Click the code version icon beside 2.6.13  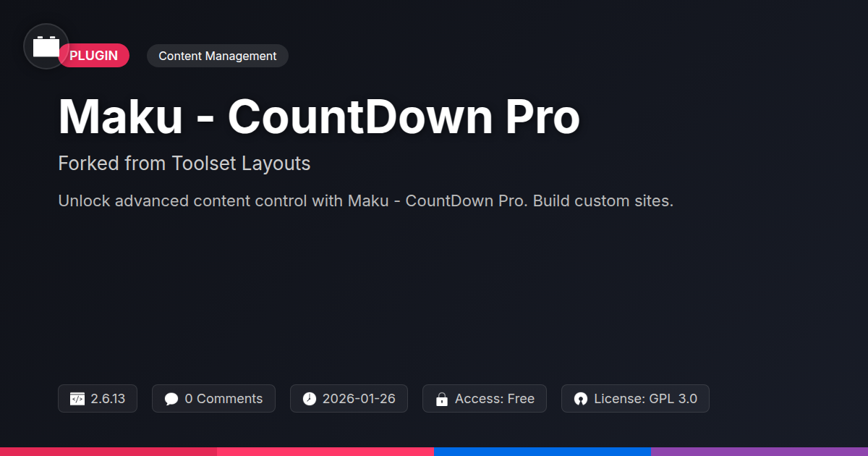click(77, 399)
